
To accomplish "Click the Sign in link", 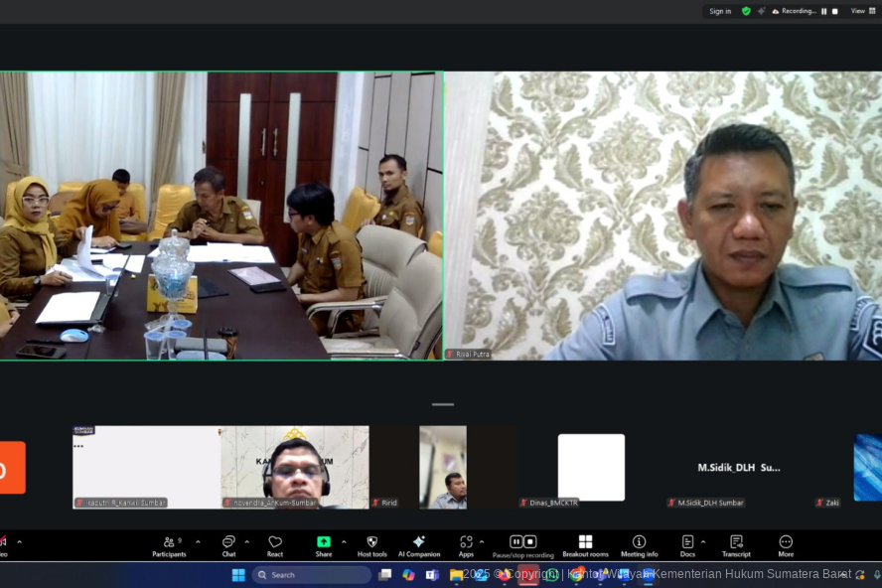I will 720,11.
